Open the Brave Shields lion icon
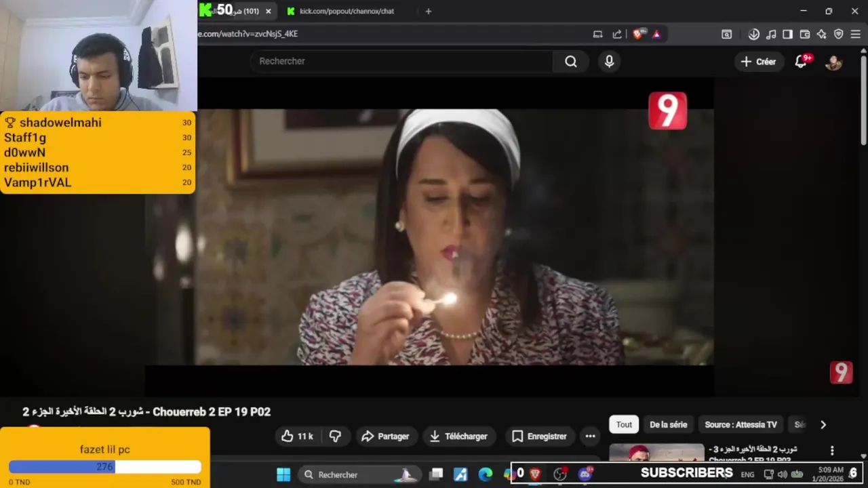This screenshot has height=488, width=868. 637,34
